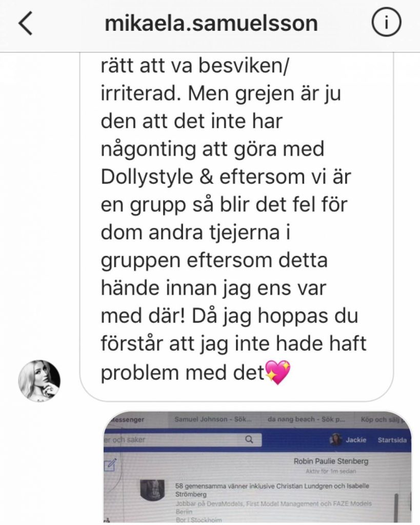The width and height of the screenshot is (420, 525).
Task: Tap the sparkling pink heart emoji
Action: click(277, 372)
